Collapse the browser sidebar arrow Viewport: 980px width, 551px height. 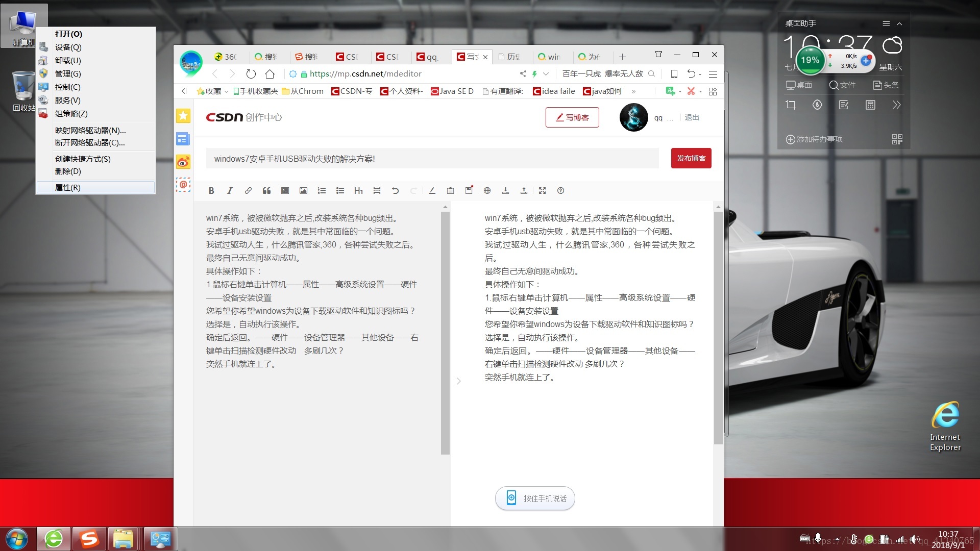(184, 91)
